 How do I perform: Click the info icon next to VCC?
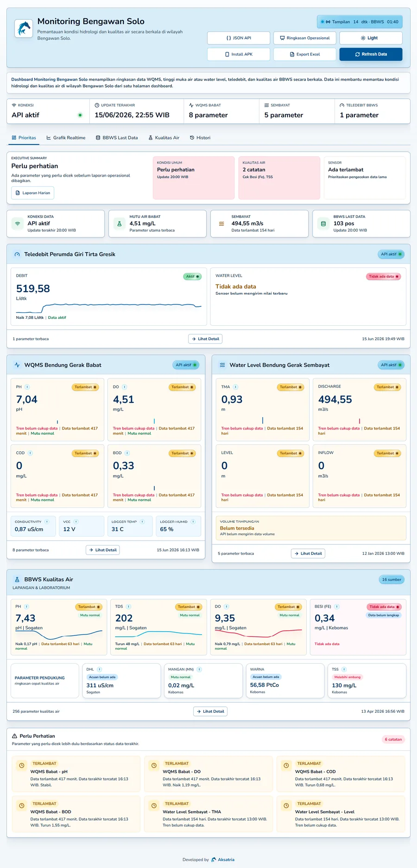tap(76, 522)
